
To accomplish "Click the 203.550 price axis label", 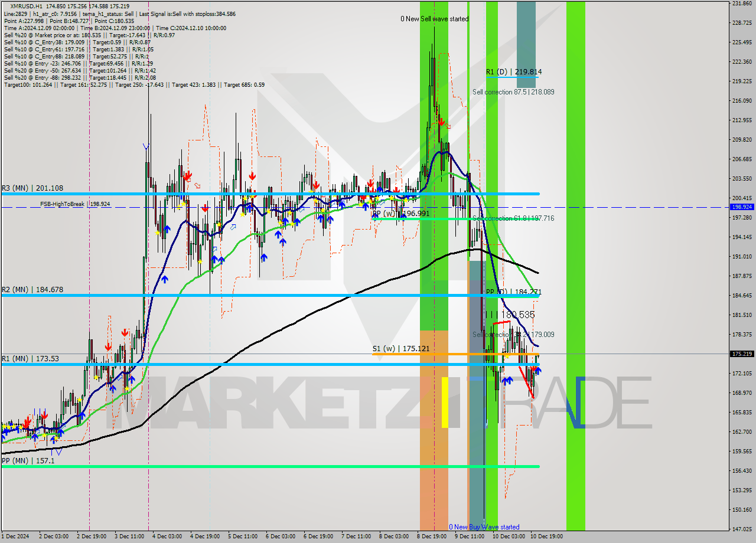I will pos(742,179).
